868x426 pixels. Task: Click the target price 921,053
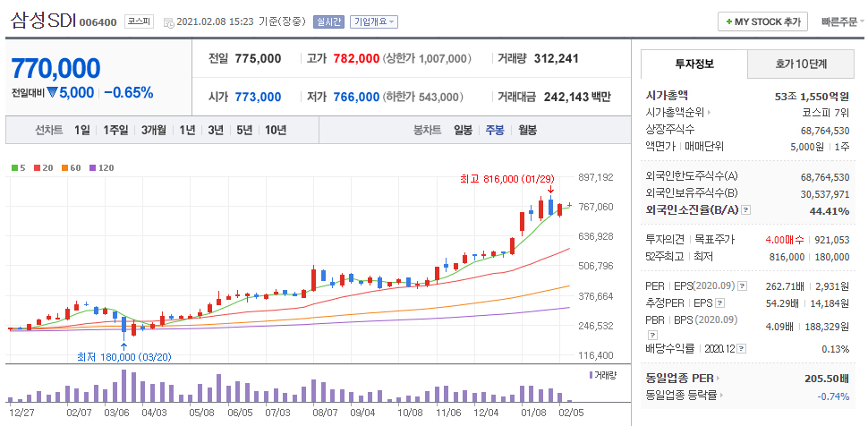click(831, 240)
